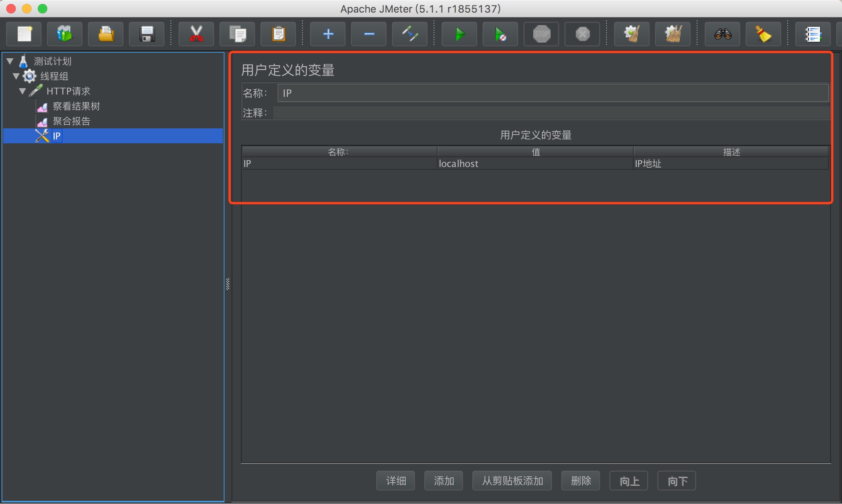
Task: Click the 添加 button
Action: [444, 481]
